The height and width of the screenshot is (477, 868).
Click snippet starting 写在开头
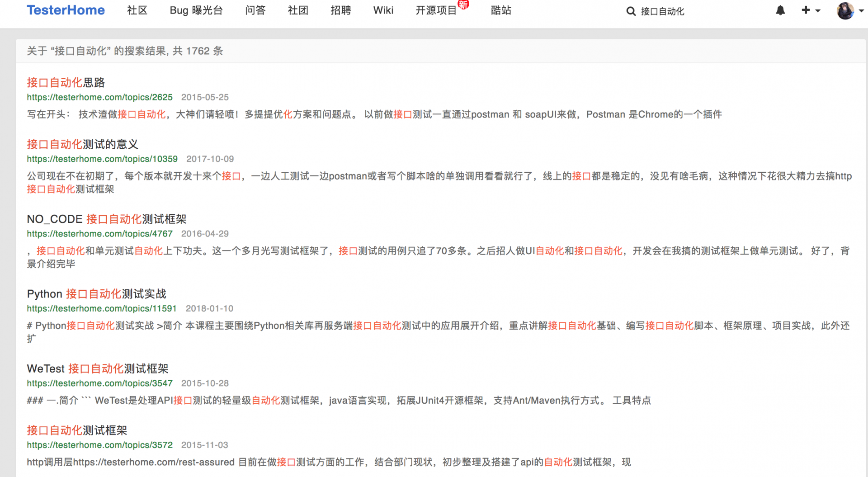coord(374,114)
